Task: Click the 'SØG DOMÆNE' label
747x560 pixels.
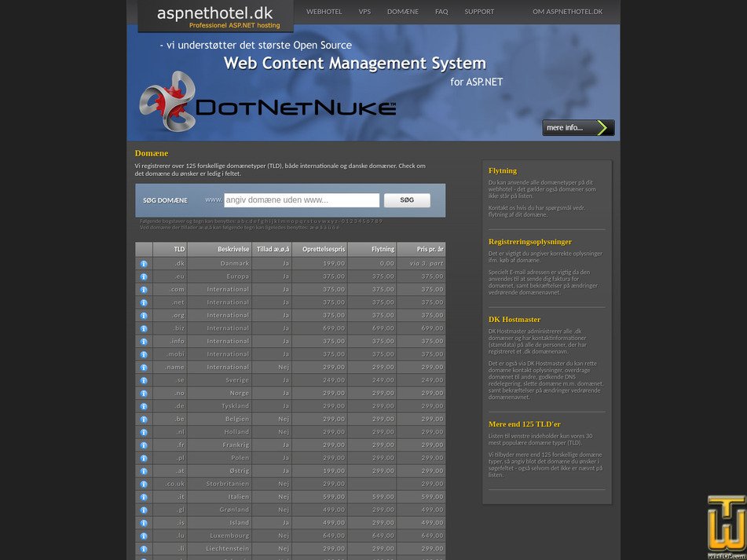Action: click(165, 200)
